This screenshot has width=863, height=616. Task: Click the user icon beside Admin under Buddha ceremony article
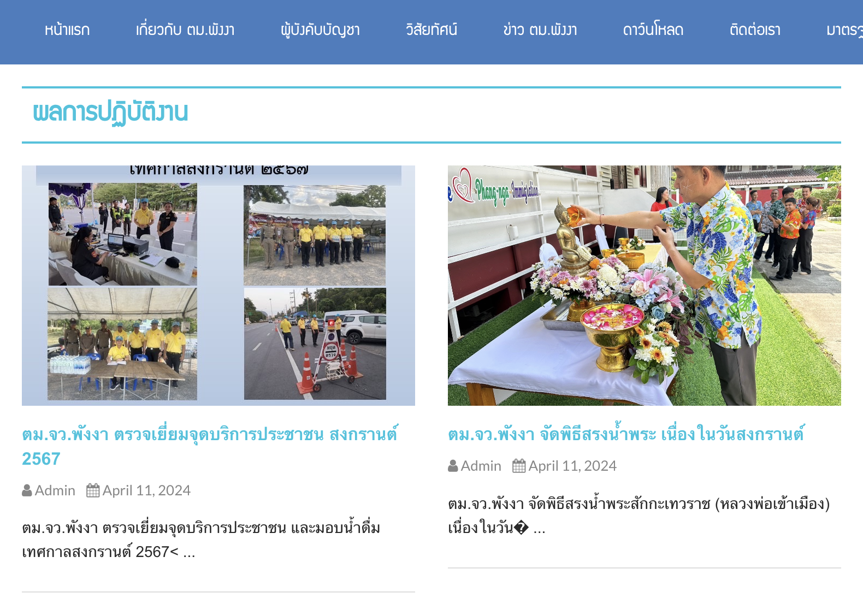coord(453,466)
